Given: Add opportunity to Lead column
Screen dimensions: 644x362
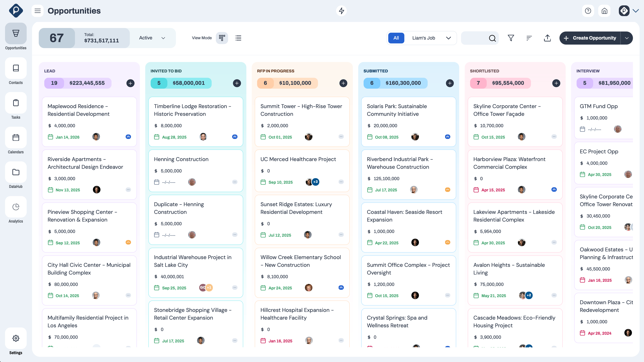Looking at the screenshot, I should click(130, 83).
